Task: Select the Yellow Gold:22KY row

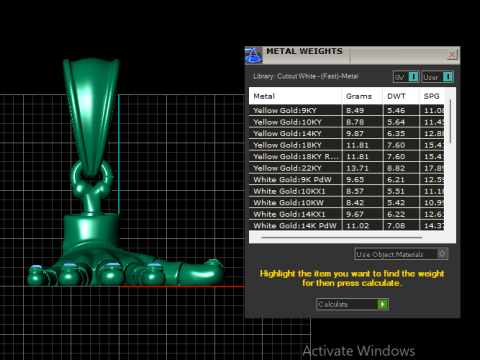Action: (347, 168)
